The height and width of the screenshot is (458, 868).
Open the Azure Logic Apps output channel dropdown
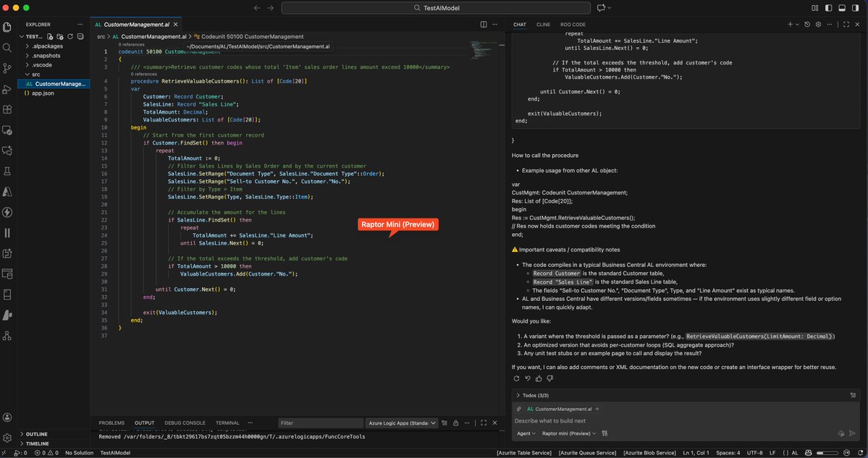click(402, 423)
